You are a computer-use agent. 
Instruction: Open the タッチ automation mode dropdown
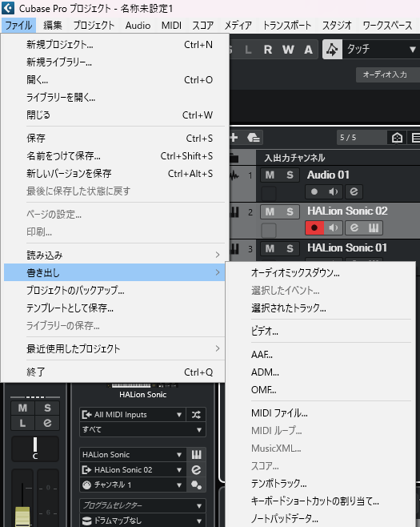click(382, 50)
